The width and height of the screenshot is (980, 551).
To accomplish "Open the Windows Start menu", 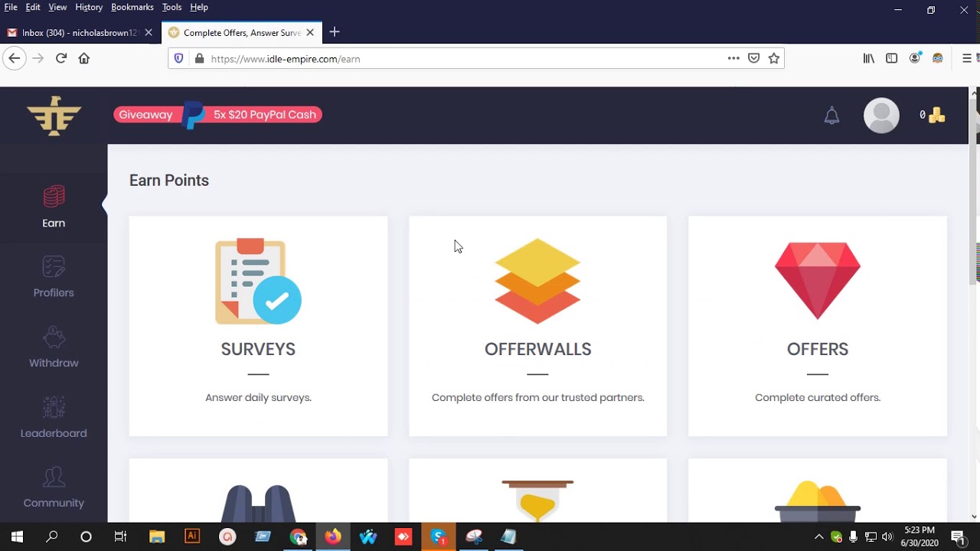I will coord(17,536).
